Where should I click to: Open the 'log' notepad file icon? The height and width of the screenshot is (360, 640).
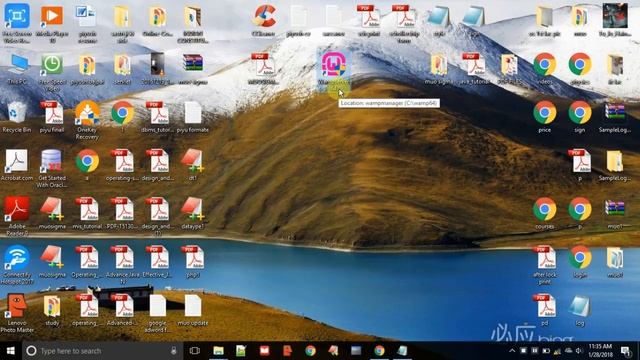(580, 306)
